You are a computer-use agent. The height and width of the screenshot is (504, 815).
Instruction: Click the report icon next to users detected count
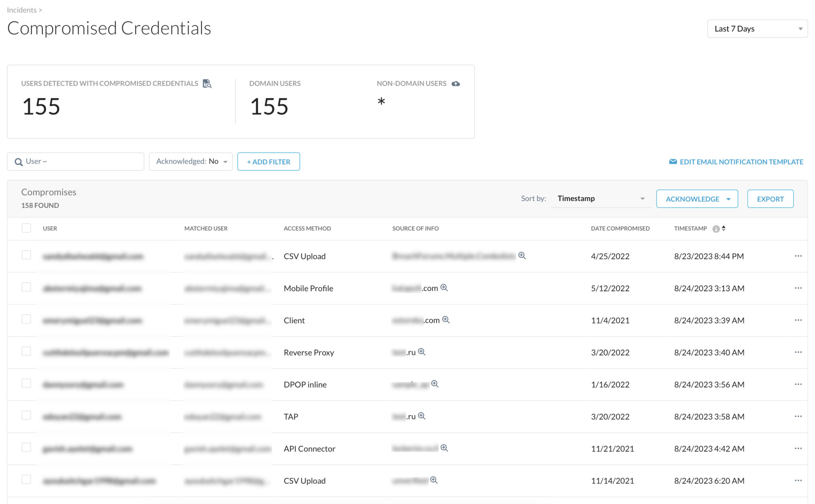click(x=207, y=84)
